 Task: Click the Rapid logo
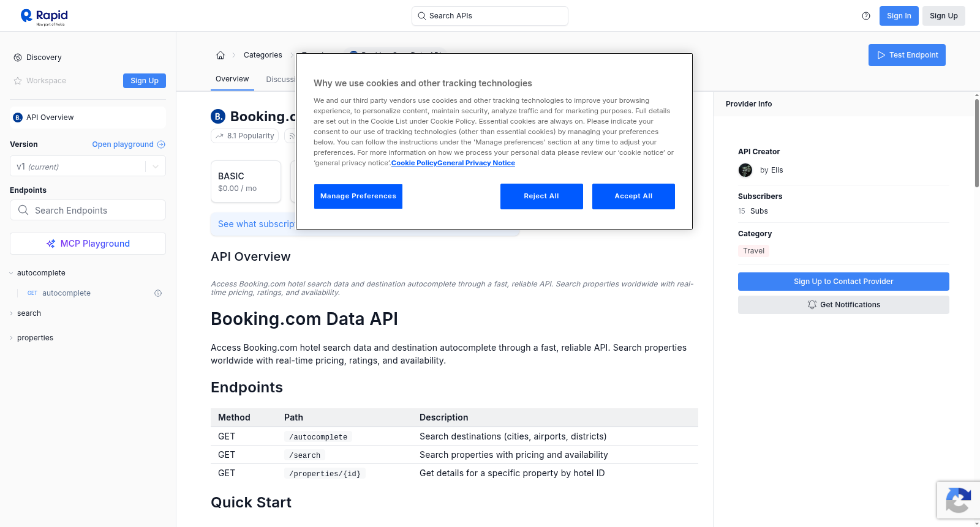[x=44, y=17]
